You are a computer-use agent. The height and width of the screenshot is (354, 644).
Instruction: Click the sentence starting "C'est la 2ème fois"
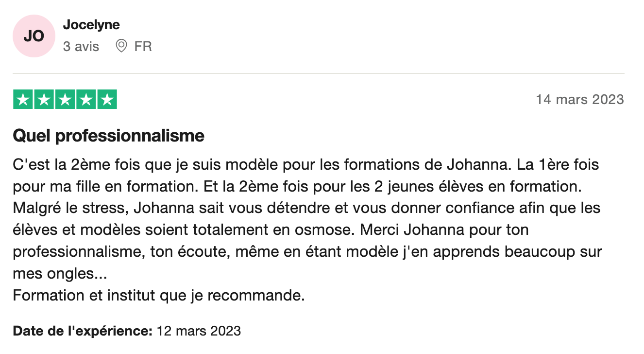point(263,164)
